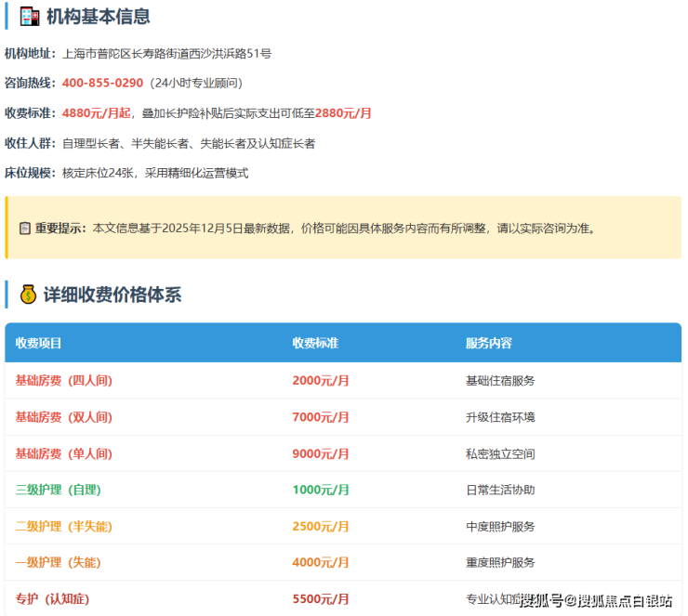Select the 一级护理（失能） row label
688x616 pixels.
click(x=58, y=563)
